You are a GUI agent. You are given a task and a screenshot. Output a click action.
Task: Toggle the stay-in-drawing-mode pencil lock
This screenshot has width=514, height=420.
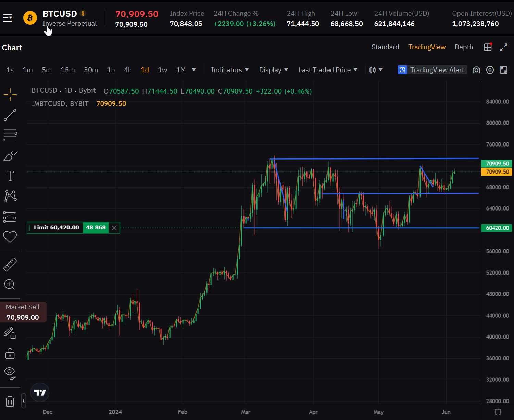tap(10, 333)
